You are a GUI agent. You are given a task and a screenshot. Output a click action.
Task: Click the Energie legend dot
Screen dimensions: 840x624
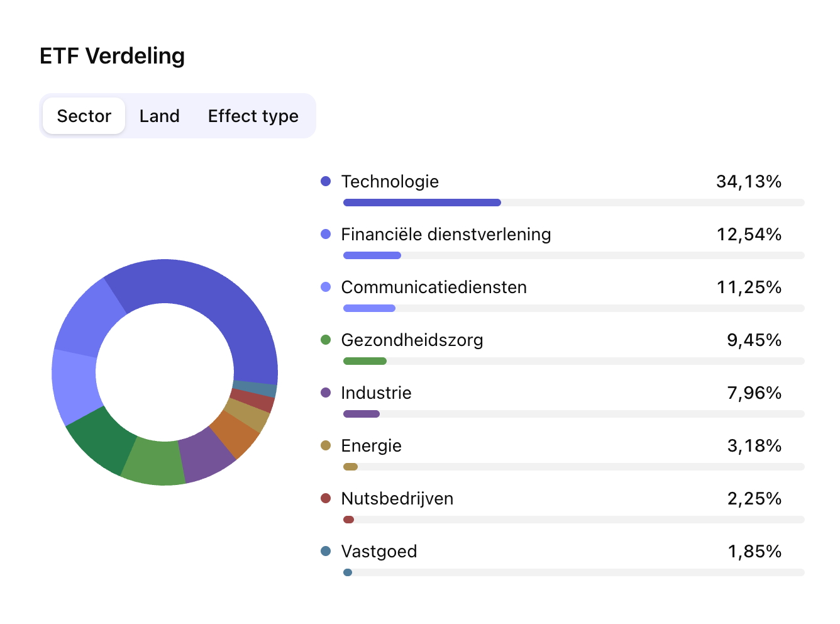pyautogui.click(x=325, y=445)
